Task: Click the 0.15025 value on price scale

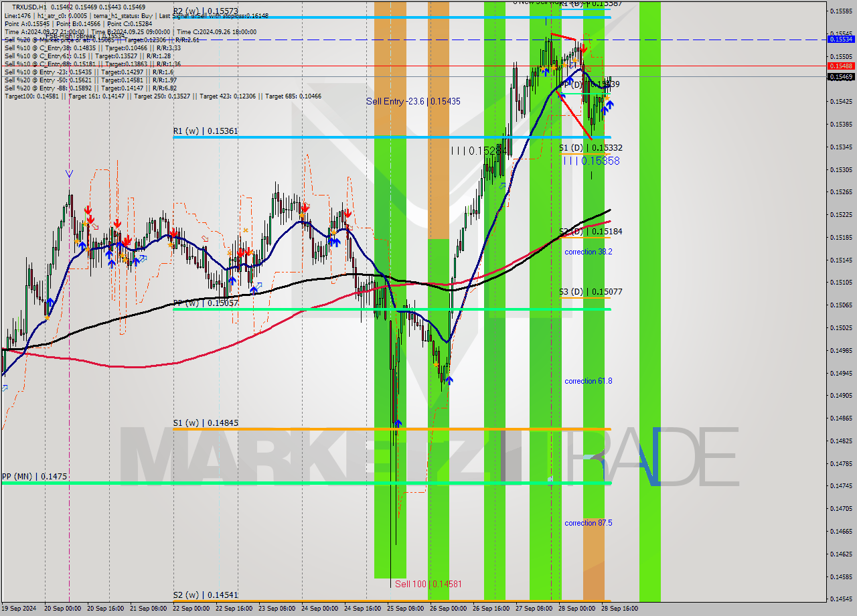Action: click(x=841, y=327)
